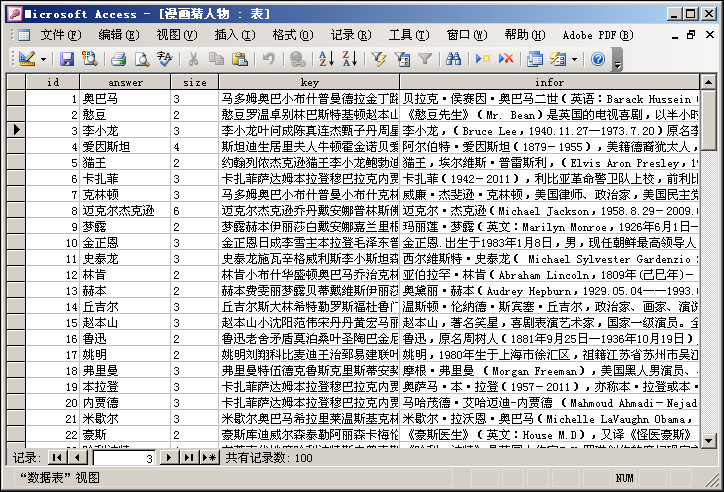Sort ascending with the A-Z icon
The height and width of the screenshot is (492, 724).
click(326, 59)
